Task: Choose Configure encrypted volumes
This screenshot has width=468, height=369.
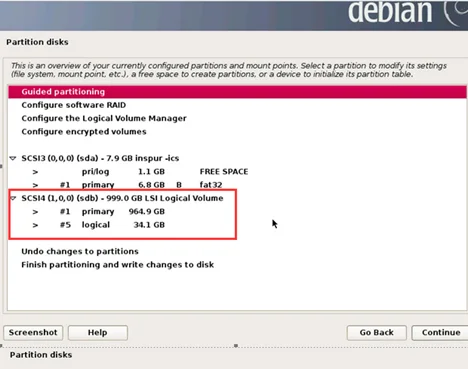Action: pos(84,132)
